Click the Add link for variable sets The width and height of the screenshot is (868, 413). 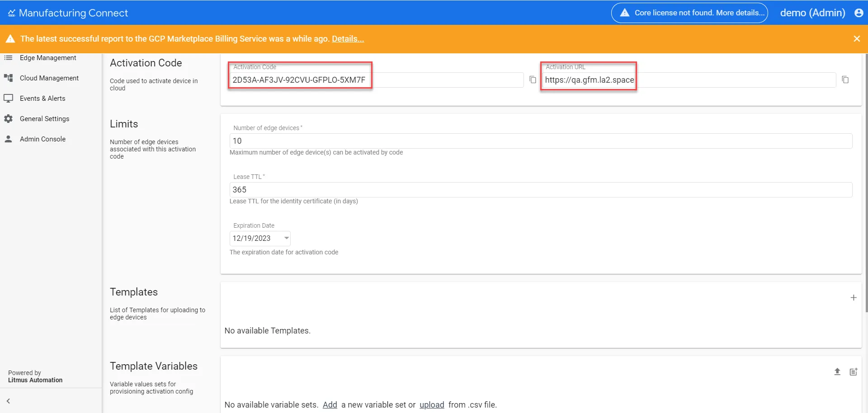(x=330, y=405)
